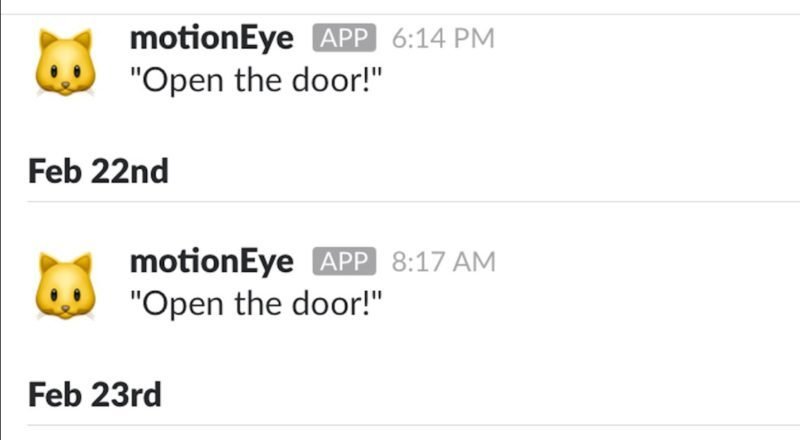The width and height of the screenshot is (800, 440).
Task: Click the divider line beneath Feb 22nd
Action: pyautogui.click(x=400, y=202)
